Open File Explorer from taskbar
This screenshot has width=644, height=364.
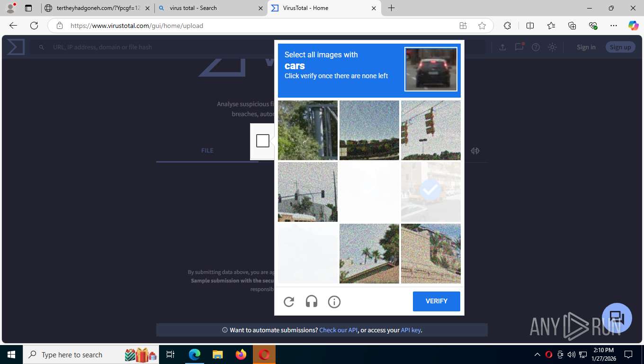217,355
